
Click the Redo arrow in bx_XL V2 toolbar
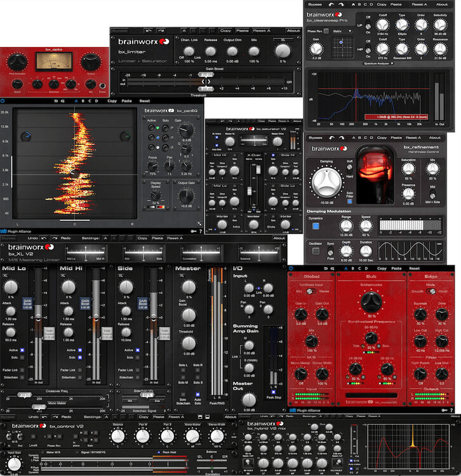tap(55, 238)
